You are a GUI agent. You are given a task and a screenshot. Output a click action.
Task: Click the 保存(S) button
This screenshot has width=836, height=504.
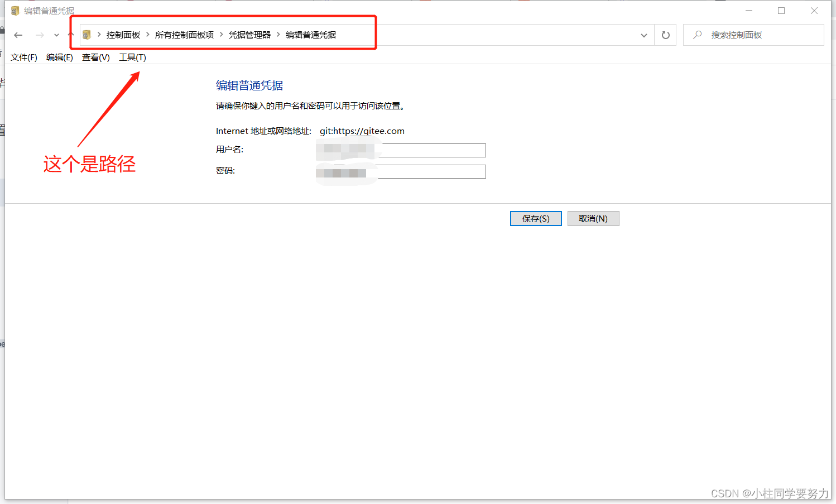click(536, 219)
